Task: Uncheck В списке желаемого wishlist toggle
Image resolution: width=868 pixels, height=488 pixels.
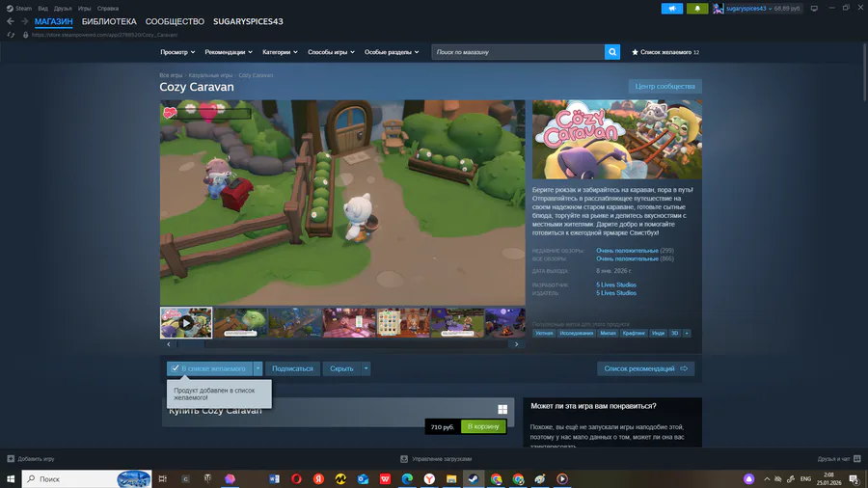Action: coord(209,368)
